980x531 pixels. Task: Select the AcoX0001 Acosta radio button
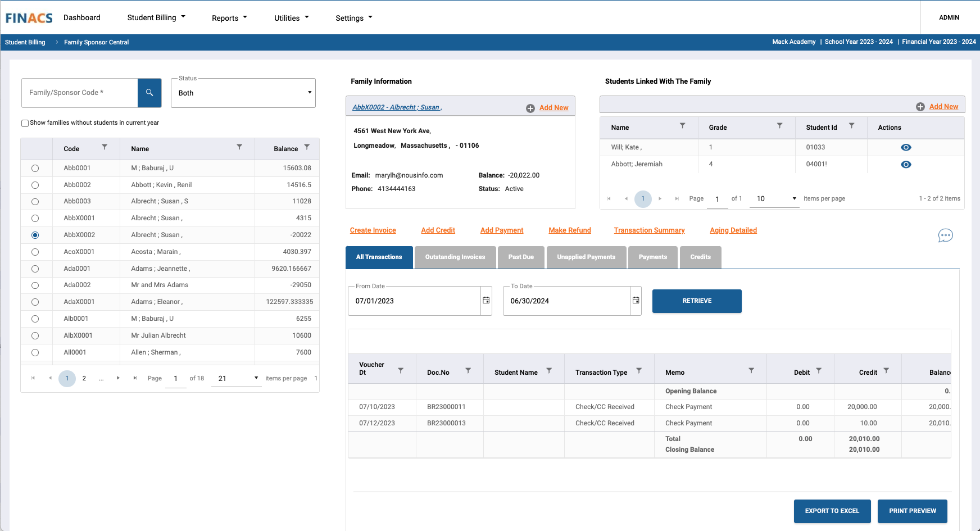point(35,252)
